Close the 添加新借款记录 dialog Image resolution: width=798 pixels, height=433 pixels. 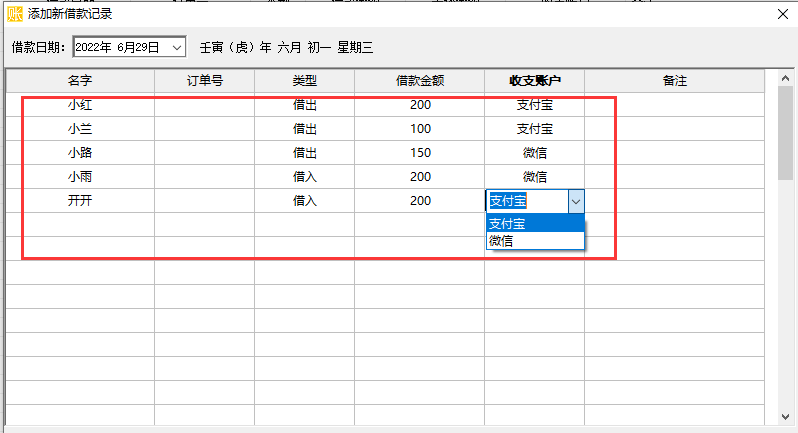point(783,14)
